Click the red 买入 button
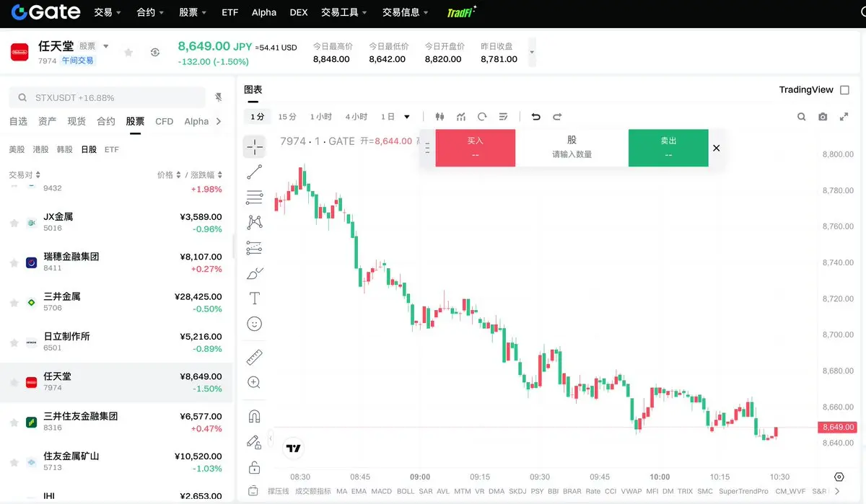Image resolution: width=866 pixels, height=504 pixels. point(476,148)
